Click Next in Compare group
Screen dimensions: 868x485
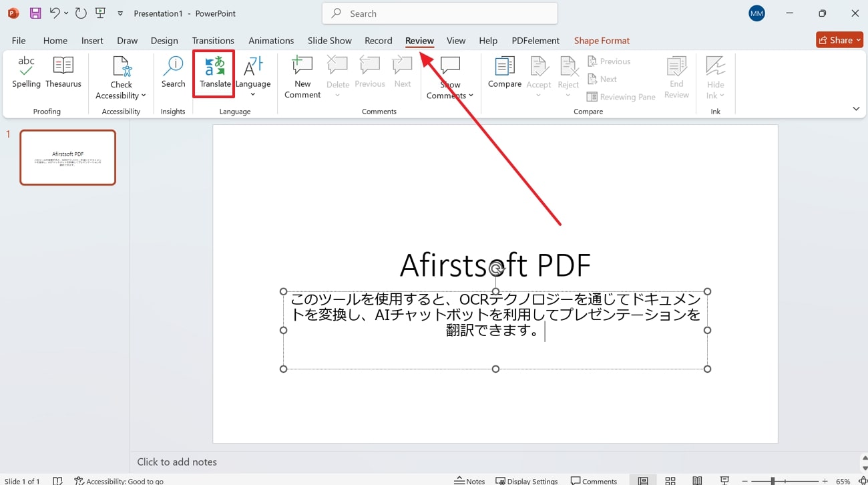click(x=602, y=79)
